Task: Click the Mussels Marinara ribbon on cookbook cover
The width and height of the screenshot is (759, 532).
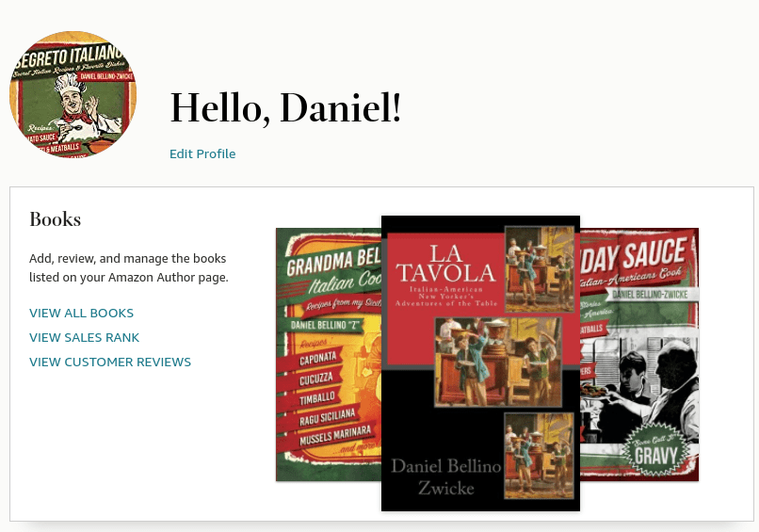Action: (334, 436)
